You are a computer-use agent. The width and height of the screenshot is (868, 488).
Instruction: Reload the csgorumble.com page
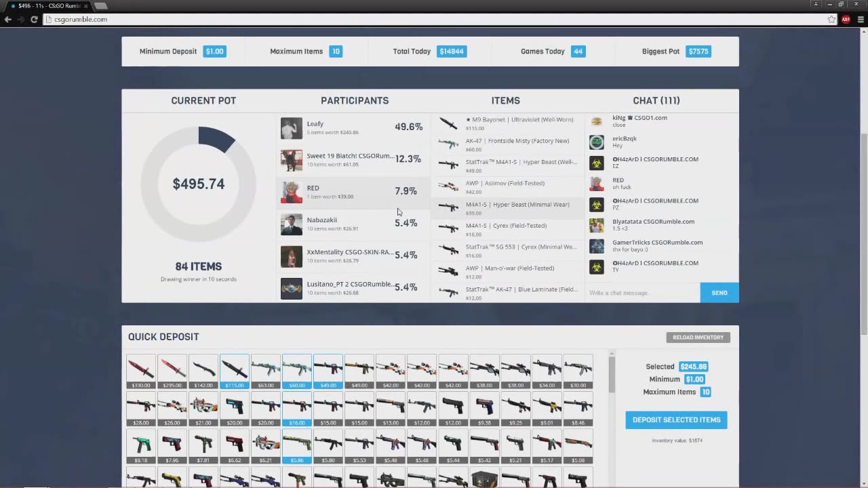34,20
